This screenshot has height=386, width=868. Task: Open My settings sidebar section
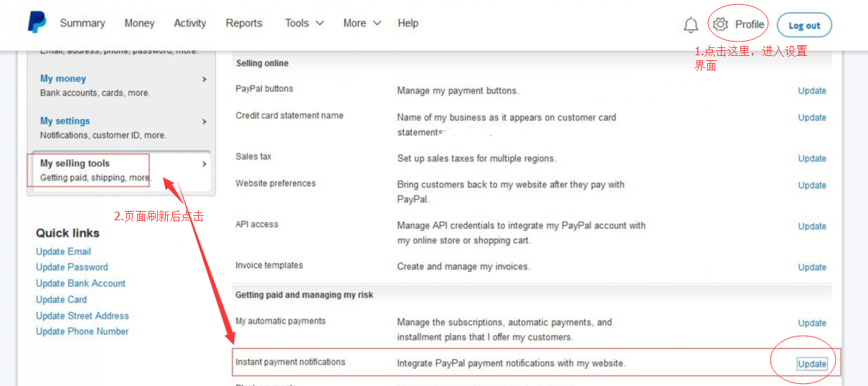pos(65,121)
